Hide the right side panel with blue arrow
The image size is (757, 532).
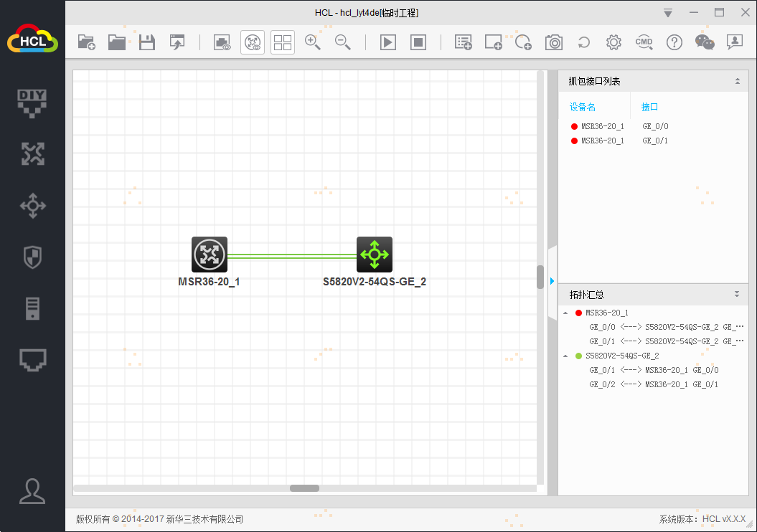[x=552, y=281]
